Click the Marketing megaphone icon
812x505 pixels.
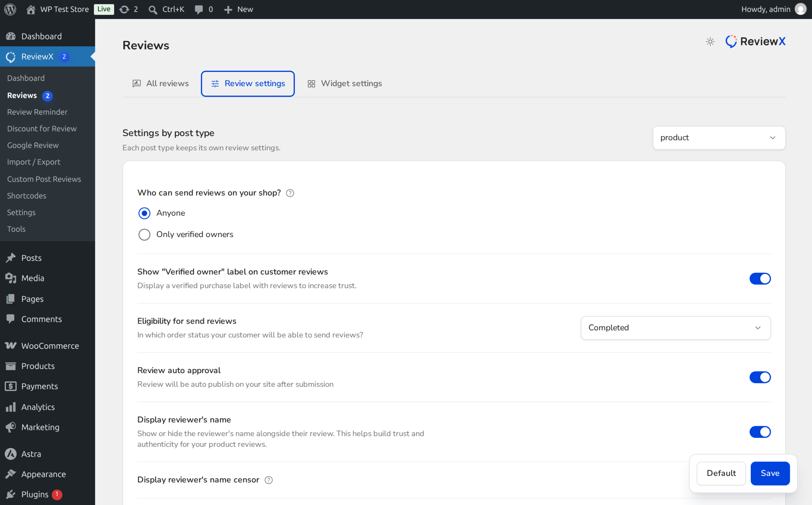tap(11, 427)
